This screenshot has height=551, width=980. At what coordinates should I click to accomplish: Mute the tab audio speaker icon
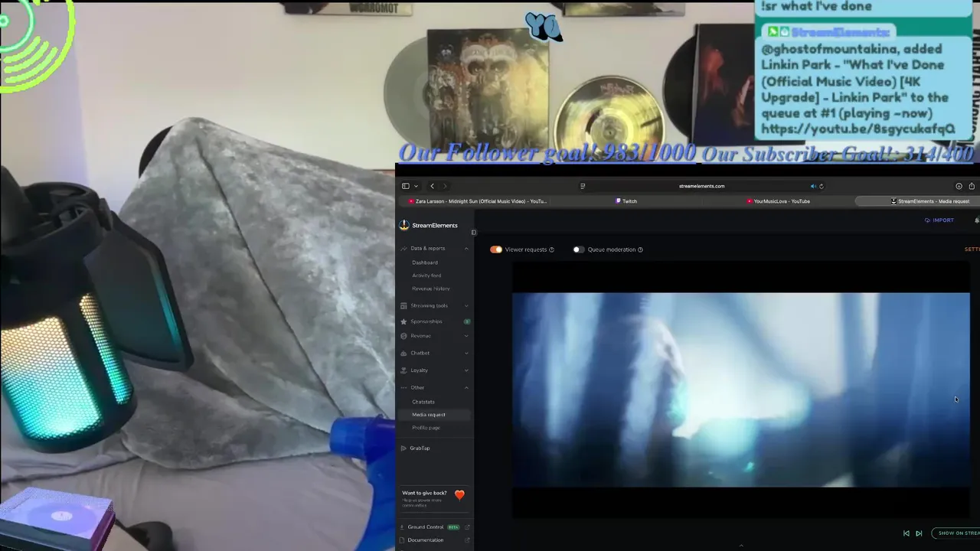click(x=813, y=186)
